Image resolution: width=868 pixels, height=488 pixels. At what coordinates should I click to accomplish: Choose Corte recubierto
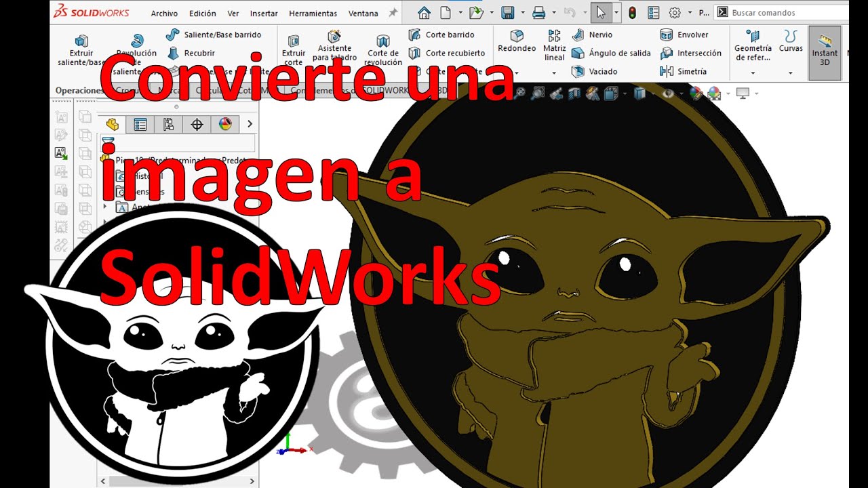click(x=447, y=53)
